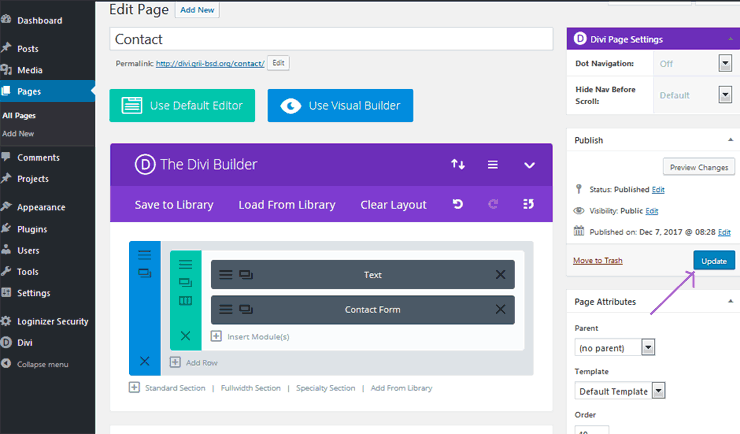Add a Standard Section

point(175,388)
